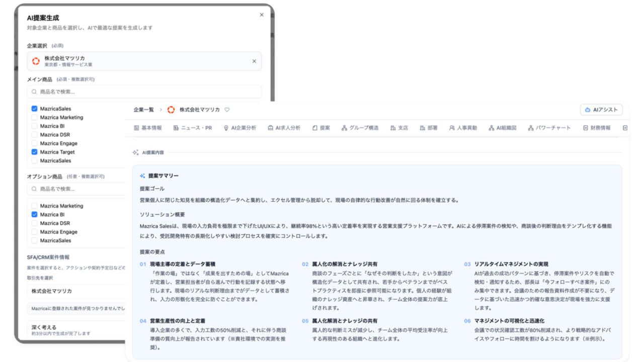Screen dimensions: 644x362
Task: Open the 基本情報 tab
Action: pyautogui.click(x=148, y=128)
